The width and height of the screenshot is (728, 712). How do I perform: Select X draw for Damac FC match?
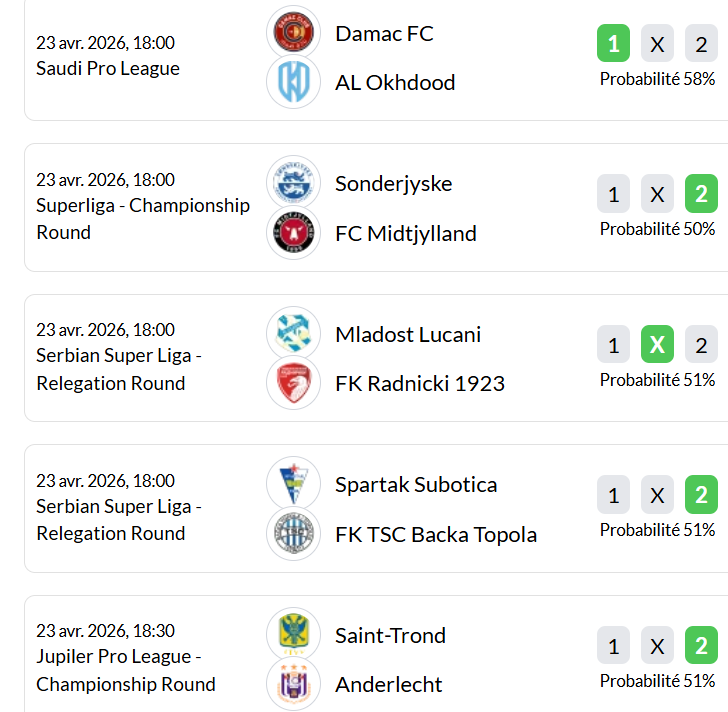coord(657,45)
